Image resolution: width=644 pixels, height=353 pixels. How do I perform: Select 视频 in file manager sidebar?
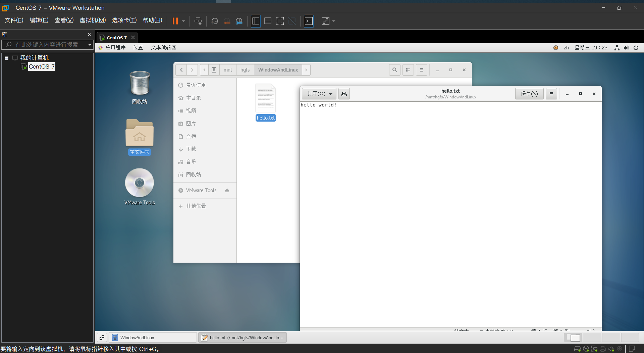[x=205, y=111]
